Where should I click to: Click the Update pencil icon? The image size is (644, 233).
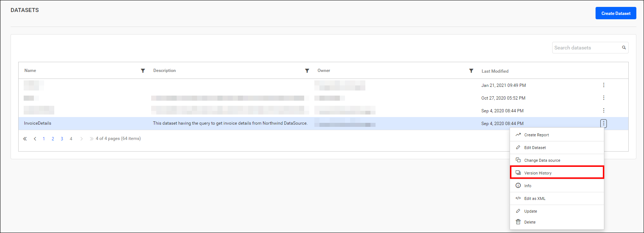518,211
